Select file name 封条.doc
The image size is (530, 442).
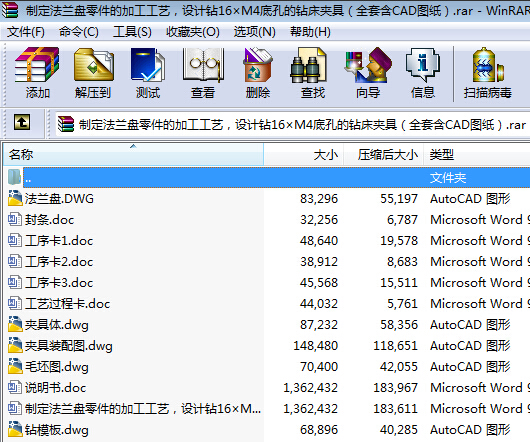tap(49, 220)
